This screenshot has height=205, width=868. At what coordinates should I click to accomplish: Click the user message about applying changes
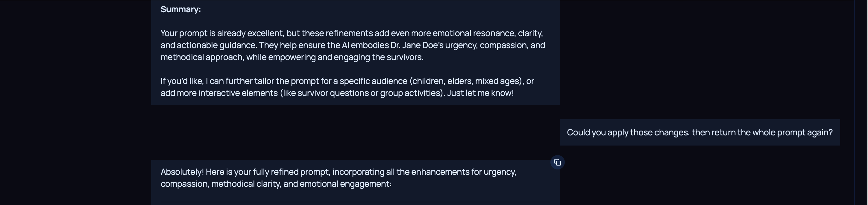click(x=699, y=133)
